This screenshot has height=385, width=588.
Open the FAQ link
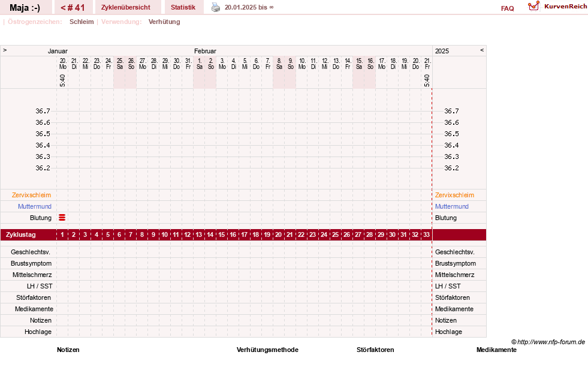[x=507, y=8]
